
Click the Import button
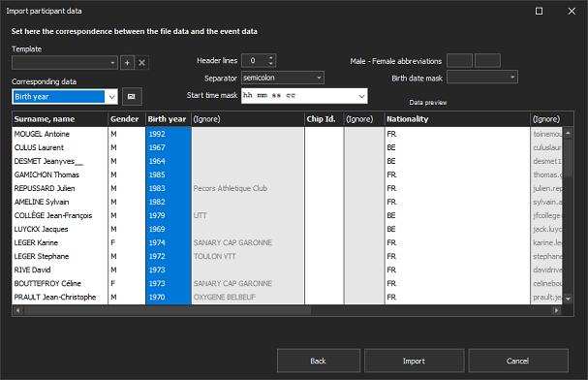414,361
